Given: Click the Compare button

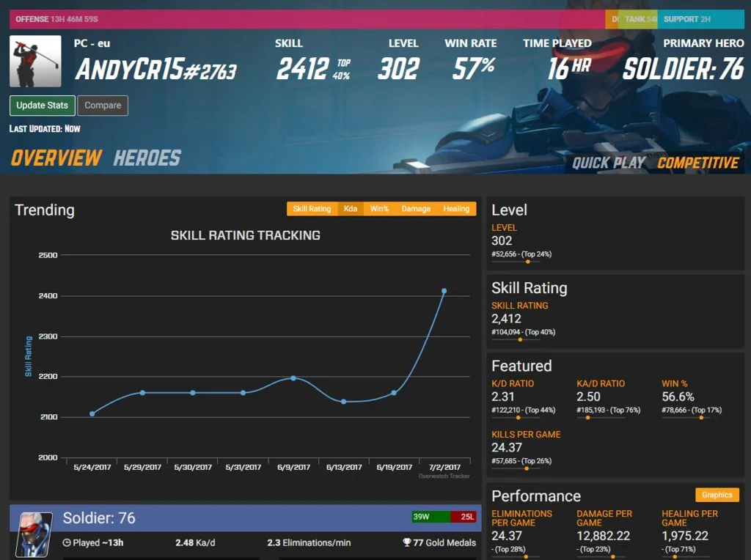Looking at the screenshot, I should 103,106.
